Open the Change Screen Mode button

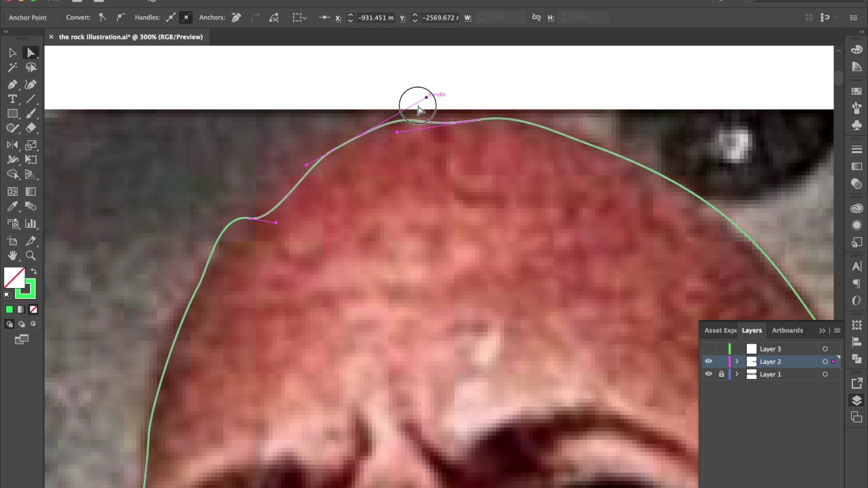tap(22, 340)
